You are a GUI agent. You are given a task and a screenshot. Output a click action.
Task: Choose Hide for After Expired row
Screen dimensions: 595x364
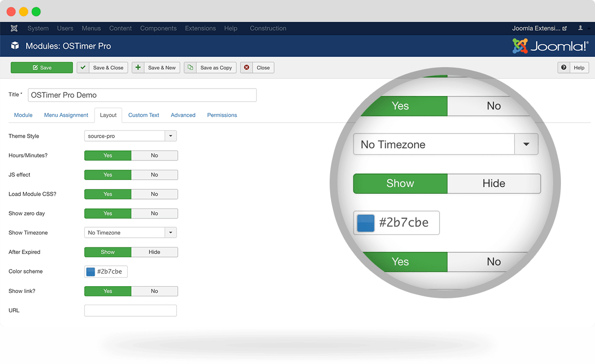(154, 252)
